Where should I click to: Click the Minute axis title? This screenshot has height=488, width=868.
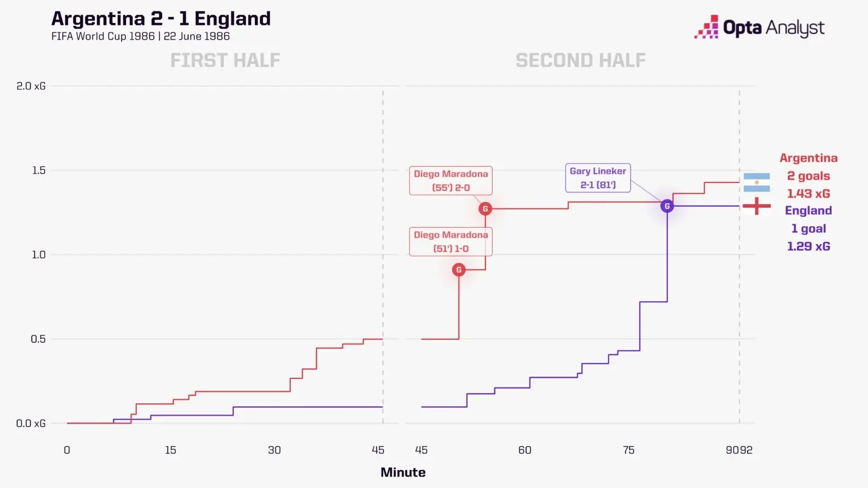pos(403,472)
